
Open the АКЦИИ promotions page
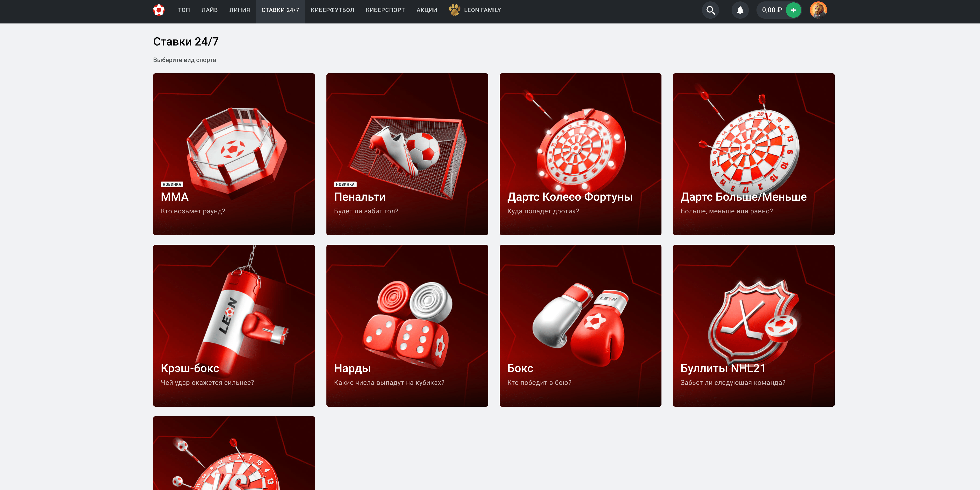[x=426, y=10]
